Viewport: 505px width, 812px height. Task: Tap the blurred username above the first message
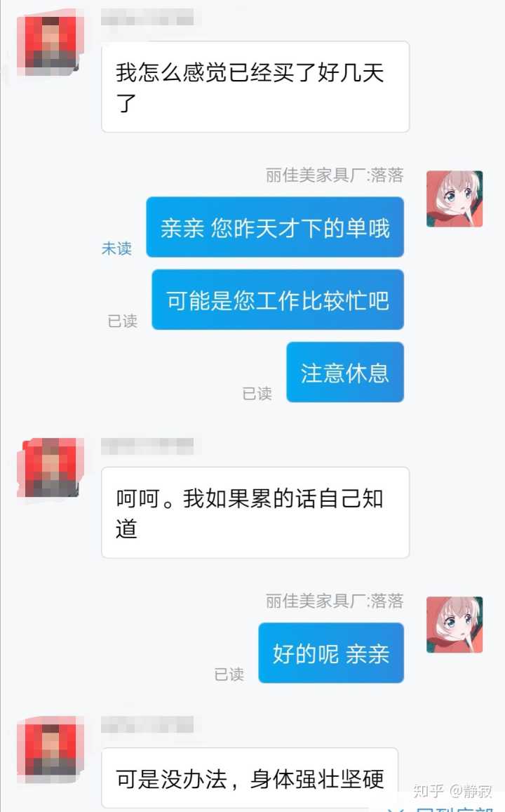[147, 17]
